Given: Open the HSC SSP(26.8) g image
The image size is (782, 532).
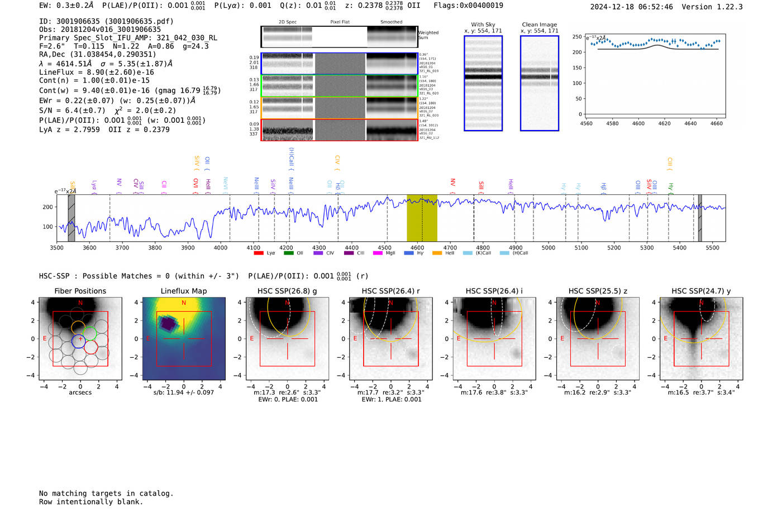Looking at the screenshot, I should coord(287,338).
